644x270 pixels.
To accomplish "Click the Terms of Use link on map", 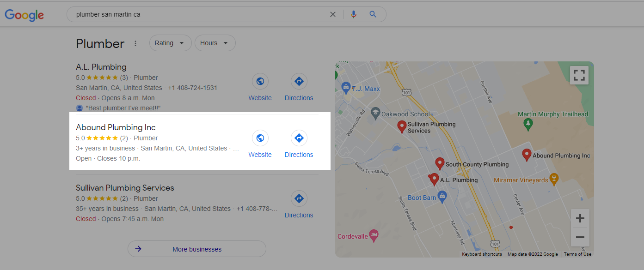I will tap(577, 254).
